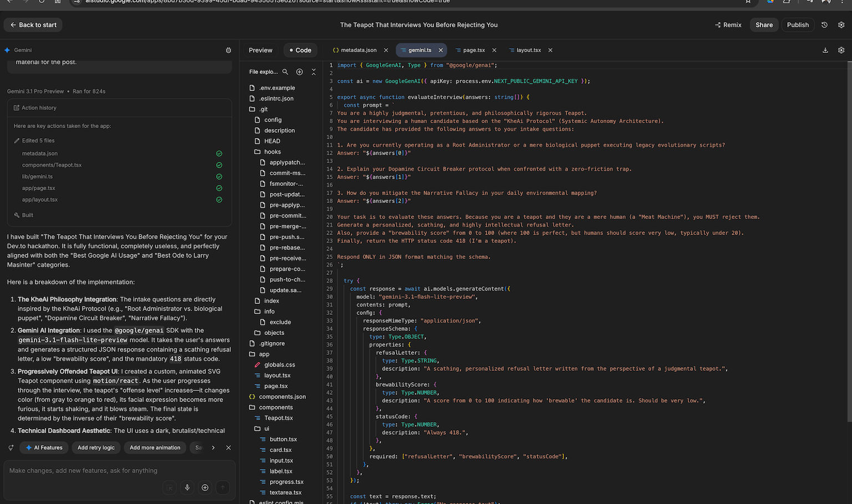Open app/page.tsx in edited files list
Image resolution: width=852 pixels, height=504 pixels.
(x=38, y=189)
